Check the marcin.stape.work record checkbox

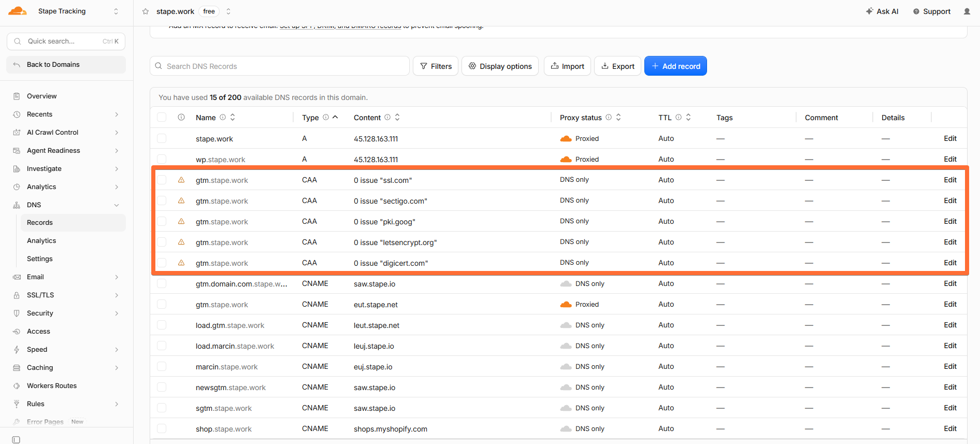162,366
